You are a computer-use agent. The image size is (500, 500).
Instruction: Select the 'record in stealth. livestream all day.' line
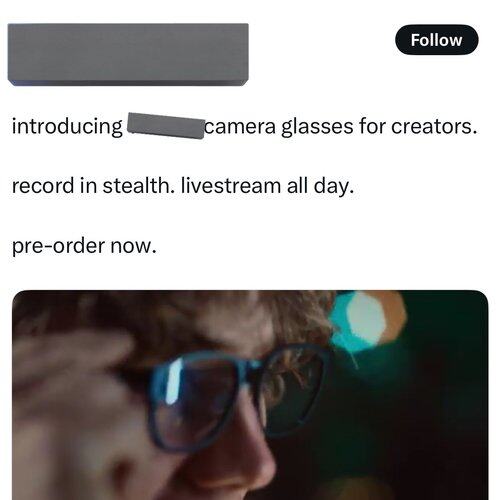pyautogui.click(x=183, y=186)
